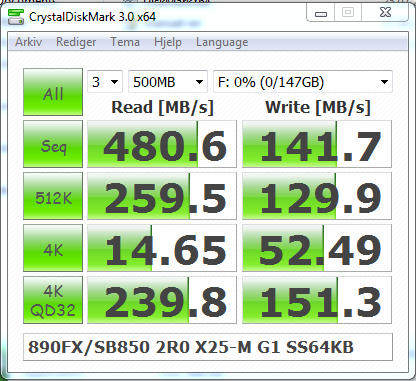Image resolution: width=416 pixels, height=381 pixels.
Task: Click the Seq read result 480.6
Action: click(162, 144)
